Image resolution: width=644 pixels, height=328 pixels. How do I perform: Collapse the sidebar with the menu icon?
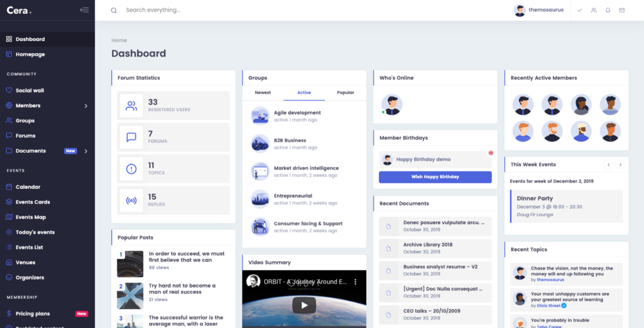pos(84,10)
